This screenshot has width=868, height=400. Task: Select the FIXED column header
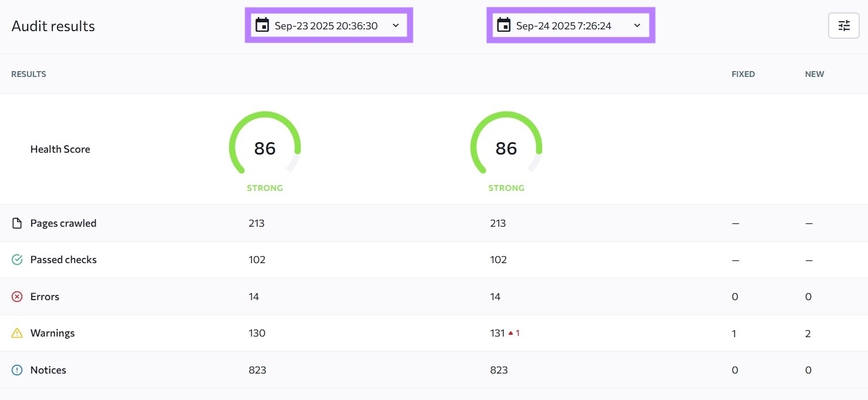tap(743, 74)
